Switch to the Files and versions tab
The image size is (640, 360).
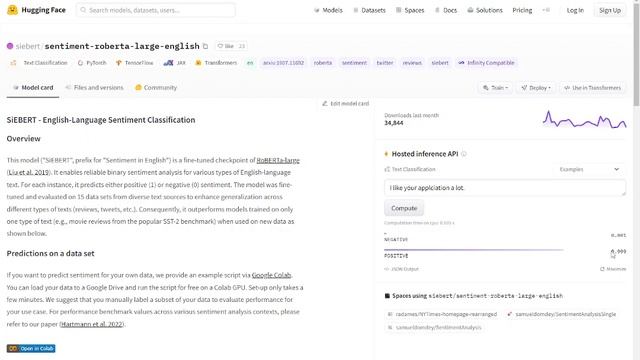click(x=94, y=88)
